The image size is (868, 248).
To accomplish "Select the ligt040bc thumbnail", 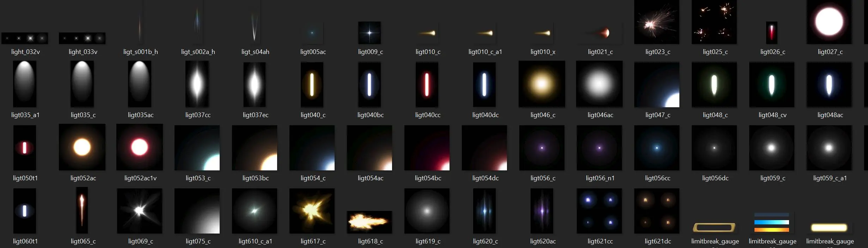I will tap(369, 85).
